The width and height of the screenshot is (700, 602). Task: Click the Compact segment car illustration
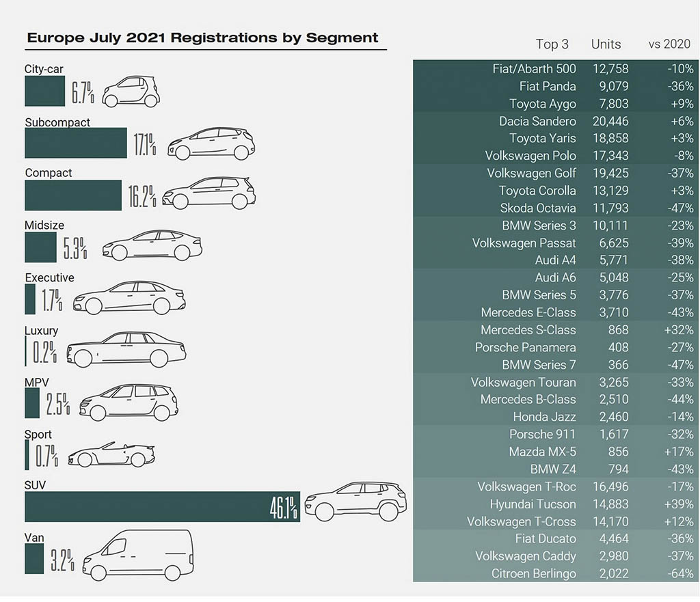(209, 193)
